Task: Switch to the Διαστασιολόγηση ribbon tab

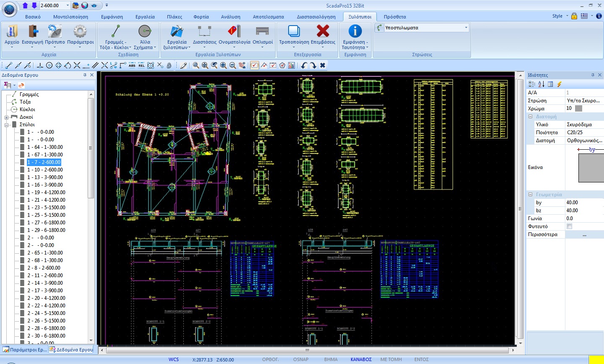Action: tap(316, 17)
